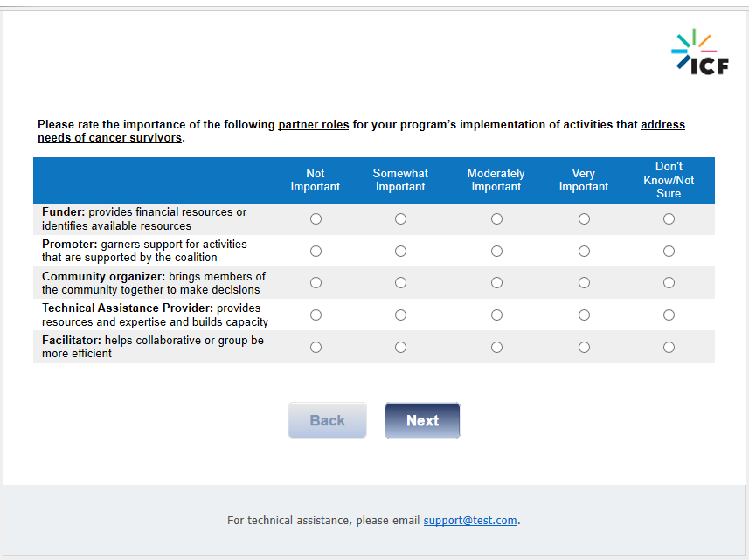Mark Facilitator as Don't Know/Not Sure
This screenshot has width=749, height=560.
click(x=669, y=348)
